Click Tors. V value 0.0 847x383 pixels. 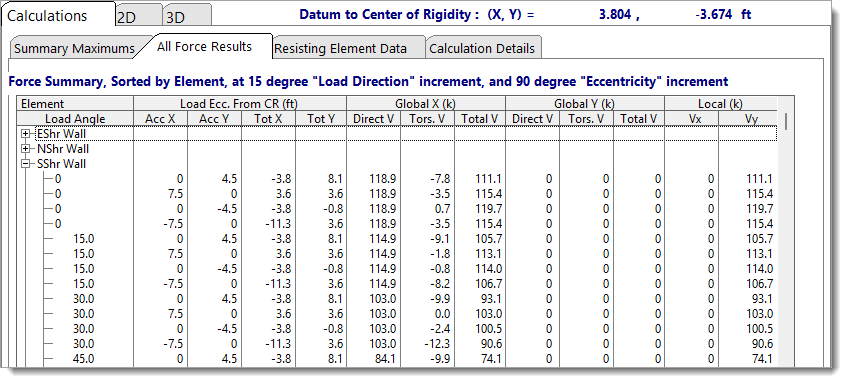pos(443,313)
